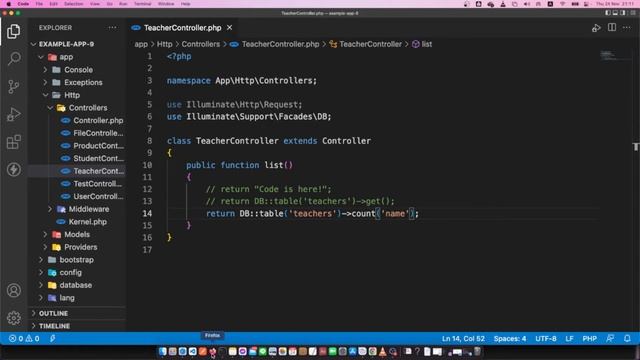Click Firefox icon in the Dock
Screen dimensions: 640x360
pyautogui.click(x=212, y=351)
